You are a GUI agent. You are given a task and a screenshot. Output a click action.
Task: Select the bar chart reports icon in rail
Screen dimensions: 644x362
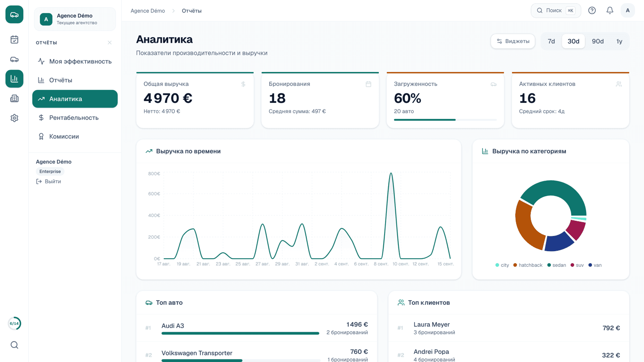pyautogui.click(x=14, y=79)
